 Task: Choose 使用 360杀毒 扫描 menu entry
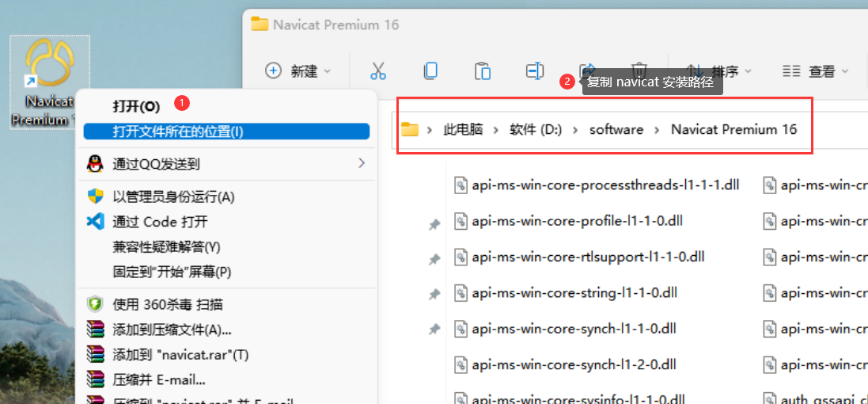(x=226, y=304)
